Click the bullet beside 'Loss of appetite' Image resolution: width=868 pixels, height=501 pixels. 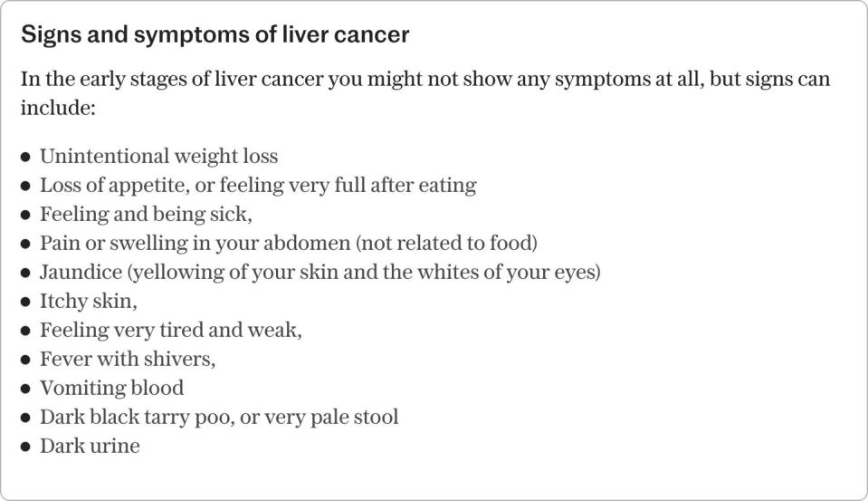pos(25,187)
